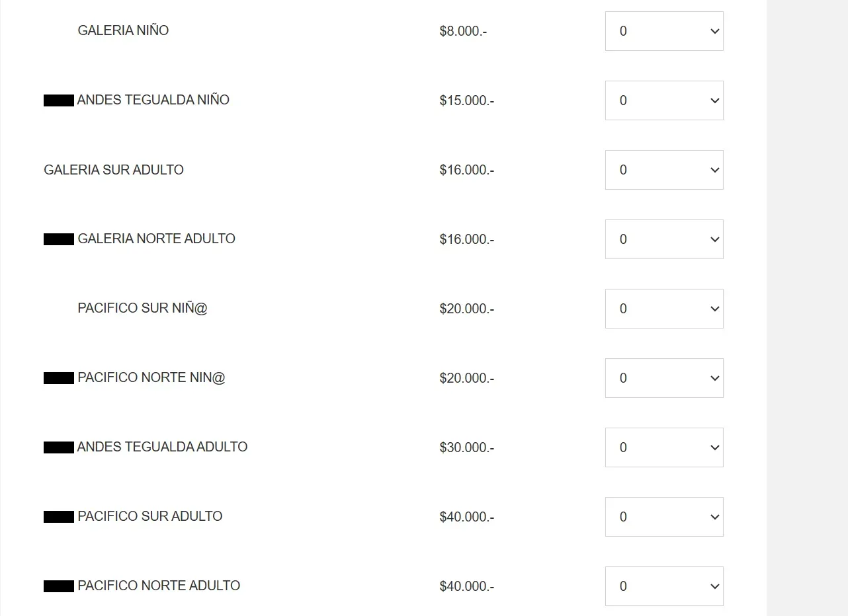Click the ANDES TEGUALDA NIÑO ticket name
Viewport: 848px width, 616px height.
click(x=153, y=100)
